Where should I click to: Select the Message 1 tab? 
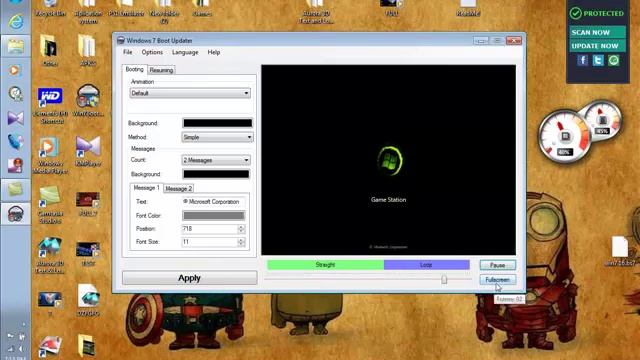147,188
